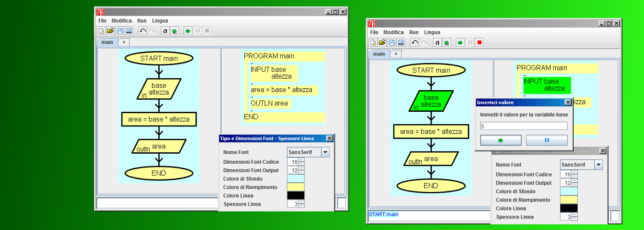Pick Colore Linea swatch in right dialog
This screenshot has height=230, width=644.
pos(569,208)
